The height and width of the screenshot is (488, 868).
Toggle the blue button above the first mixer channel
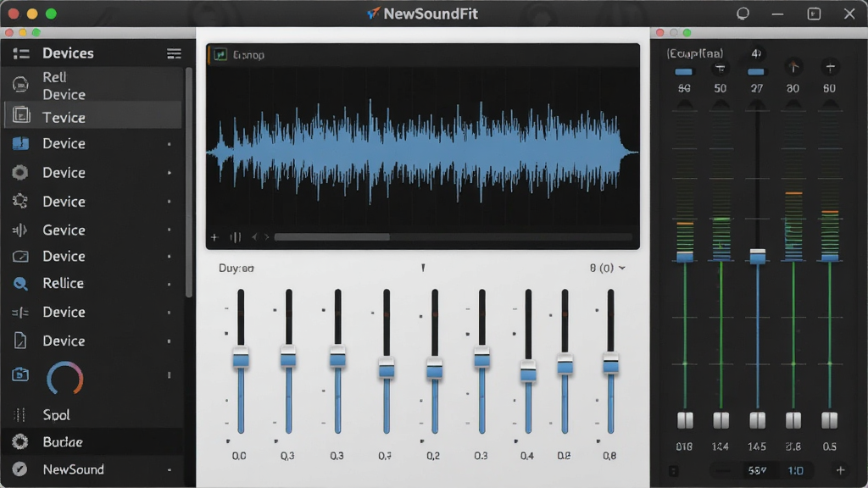684,72
